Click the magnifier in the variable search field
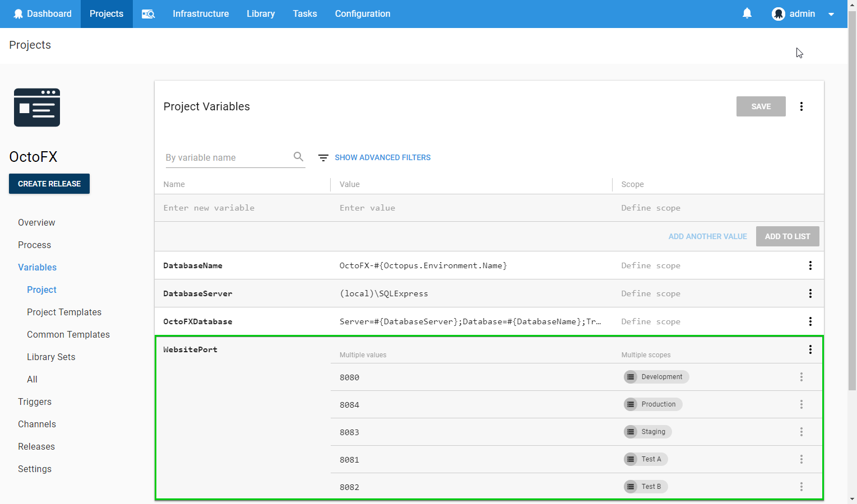 coord(298,157)
